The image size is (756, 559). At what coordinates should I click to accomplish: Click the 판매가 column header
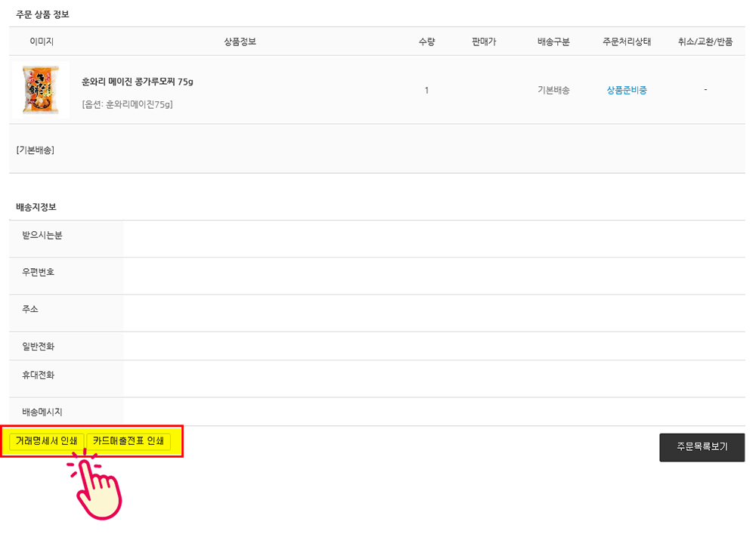click(x=484, y=42)
